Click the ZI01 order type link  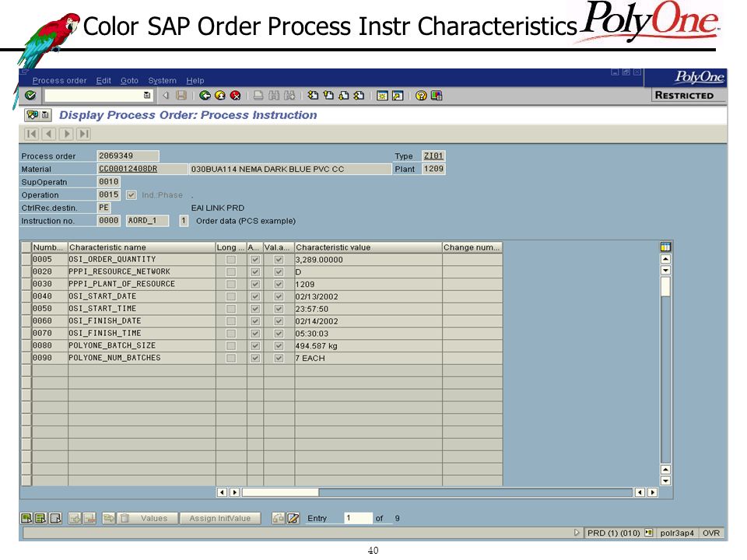click(x=433, y=156)
